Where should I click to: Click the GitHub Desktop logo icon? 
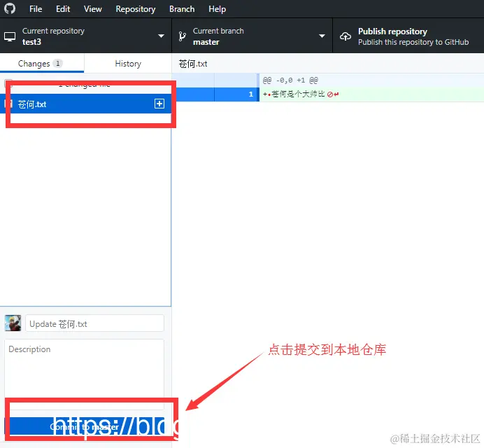[x=10, y=8]
